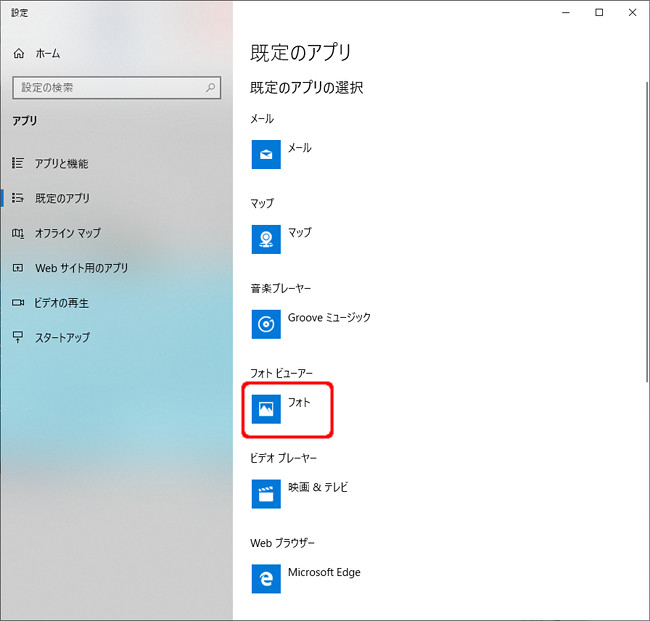Click the Mail app icon tile
This screenshot has width=650, height=621.
[266, 154]
